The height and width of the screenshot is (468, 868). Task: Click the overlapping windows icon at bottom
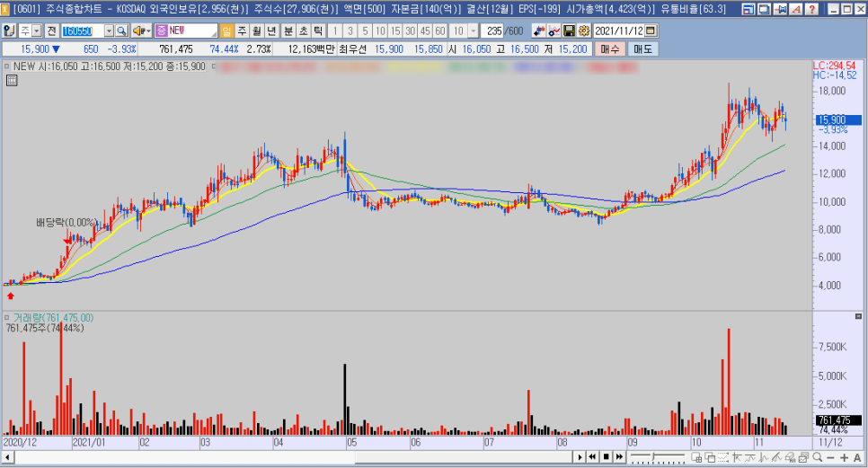(x=710, y=457)
